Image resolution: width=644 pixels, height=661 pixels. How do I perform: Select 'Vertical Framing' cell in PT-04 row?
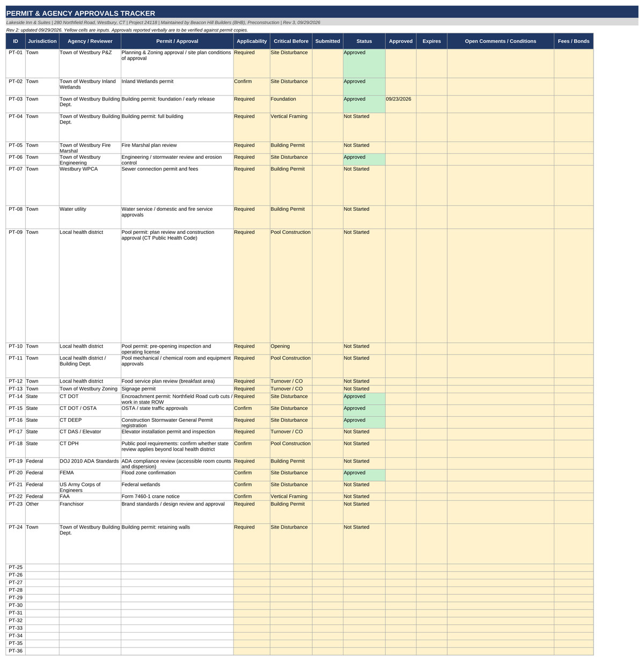[x=291, y=127]
